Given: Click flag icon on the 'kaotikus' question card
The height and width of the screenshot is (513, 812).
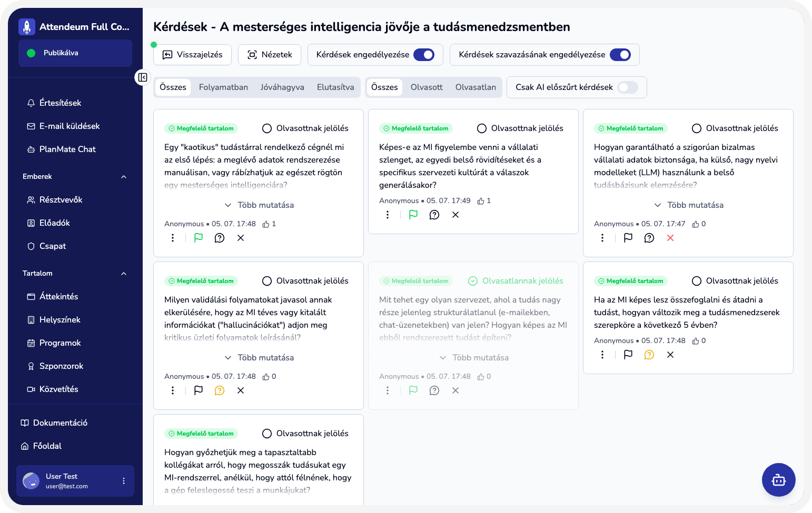Looking at the screenshot, I should (199, 238).
